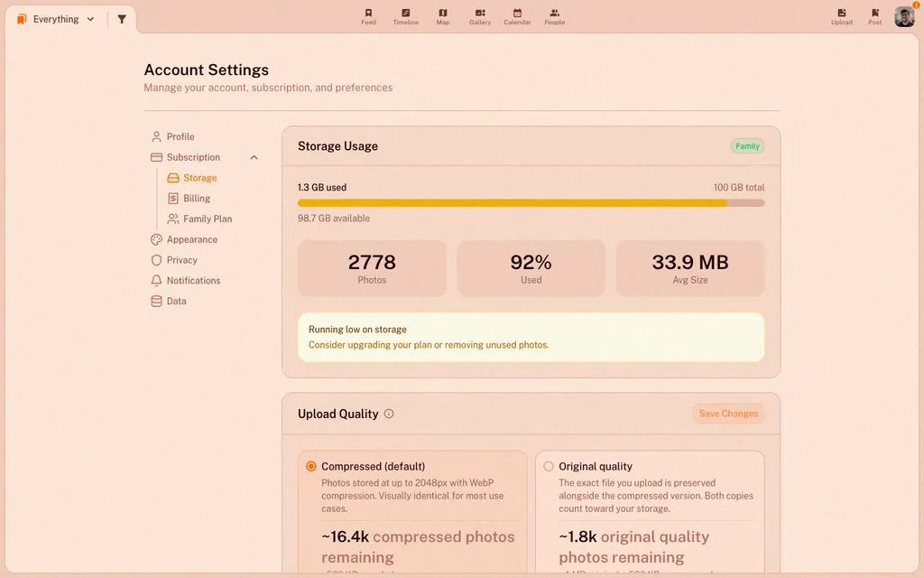Click the storage usage progress bar
The height and width of the screenshot is (578, 924).
pyautogui.click(x=531, y=203)
